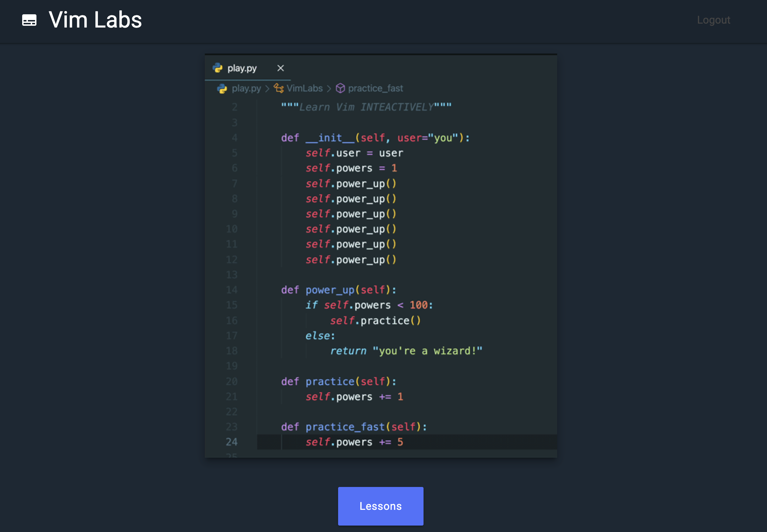Click the Python icon in breadcrumb
The height and width of the screenshot is (532, 767).
point(222,88)
